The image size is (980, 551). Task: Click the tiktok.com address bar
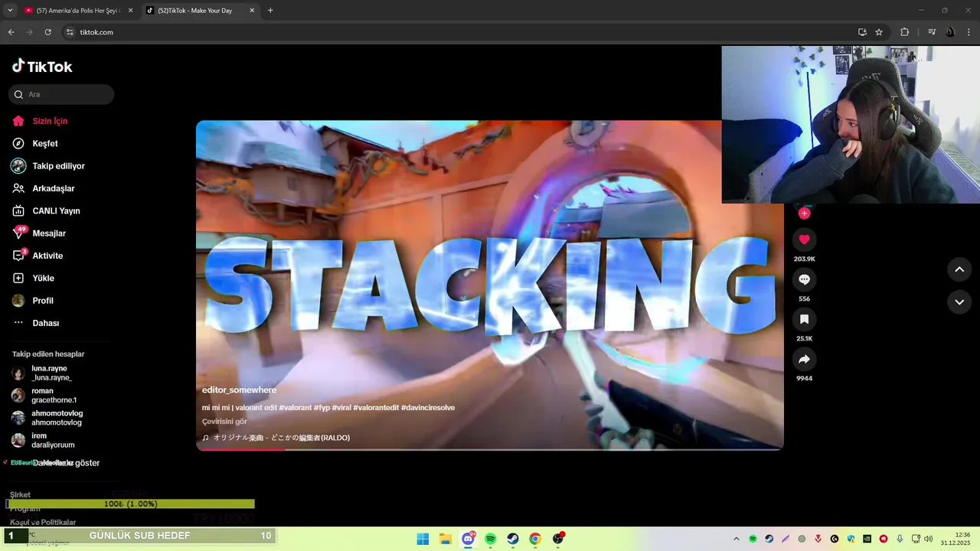pyautogui.click(x=459, y=32)
